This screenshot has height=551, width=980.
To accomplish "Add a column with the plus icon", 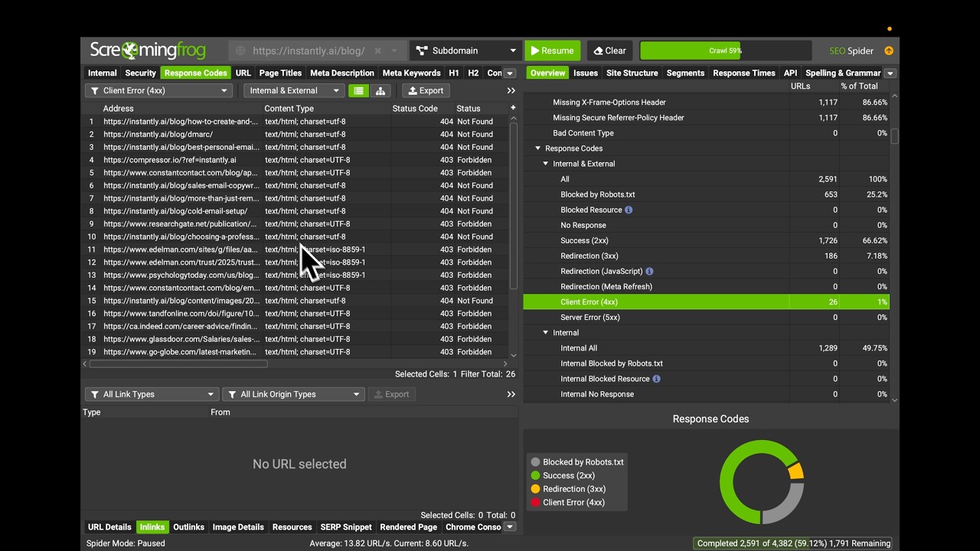I will (x=513, y=108).
